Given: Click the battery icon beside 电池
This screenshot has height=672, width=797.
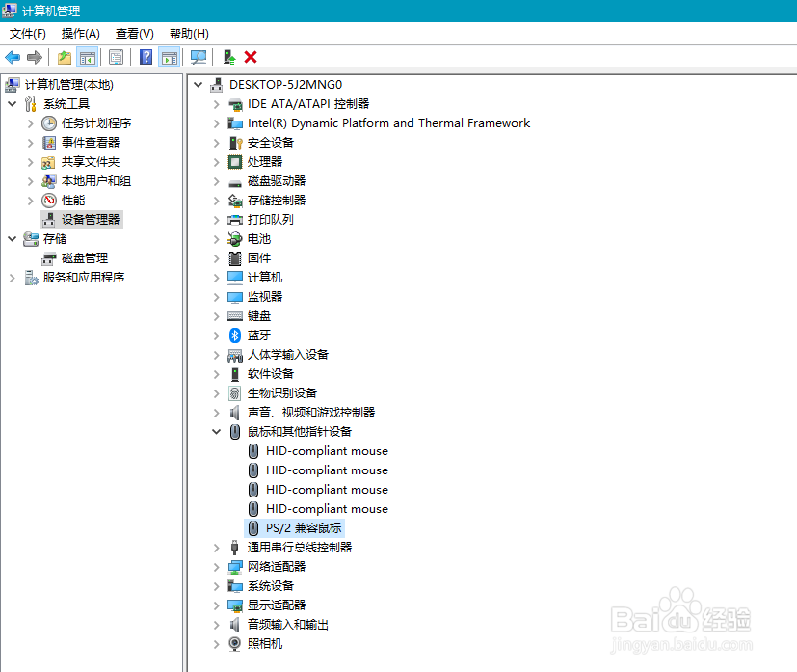Looking at the screenshot, I should click(x=235, y=239).
